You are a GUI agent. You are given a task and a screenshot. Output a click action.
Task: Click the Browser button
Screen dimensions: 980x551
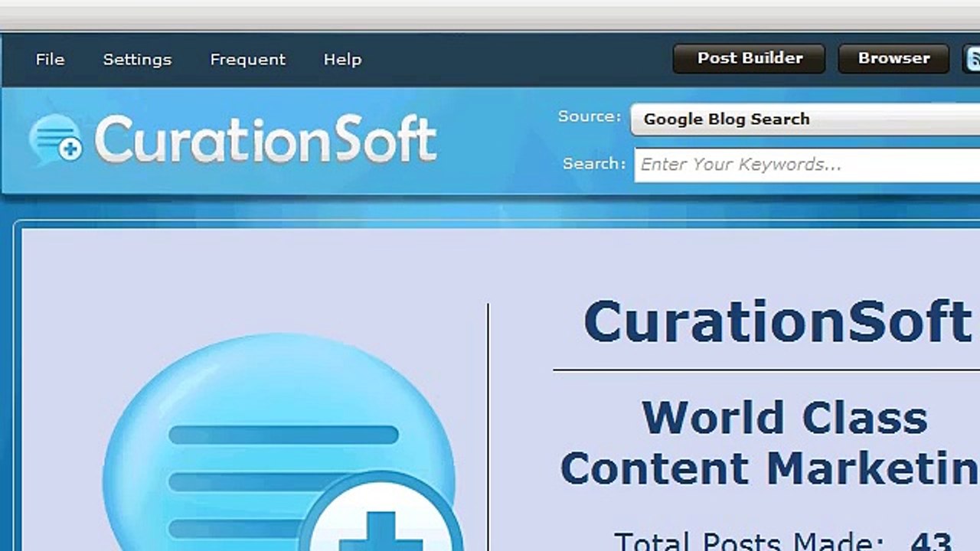(893, 59)
